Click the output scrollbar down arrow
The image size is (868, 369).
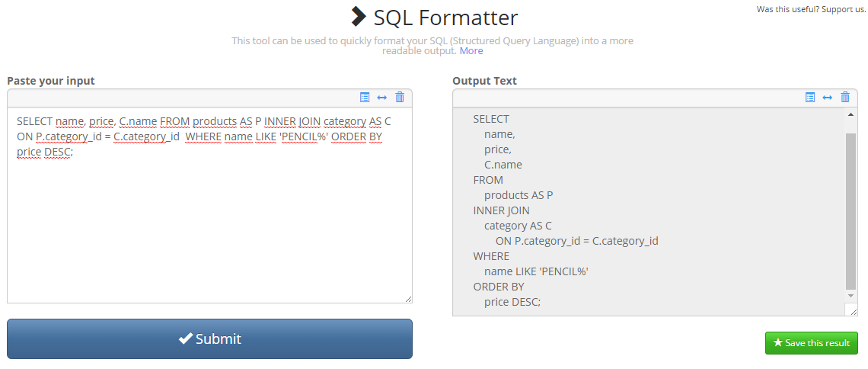tap(851, 296)
